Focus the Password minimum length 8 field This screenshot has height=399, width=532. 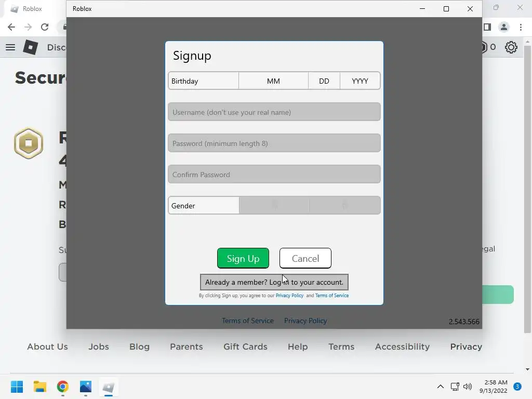click(274, 143)
